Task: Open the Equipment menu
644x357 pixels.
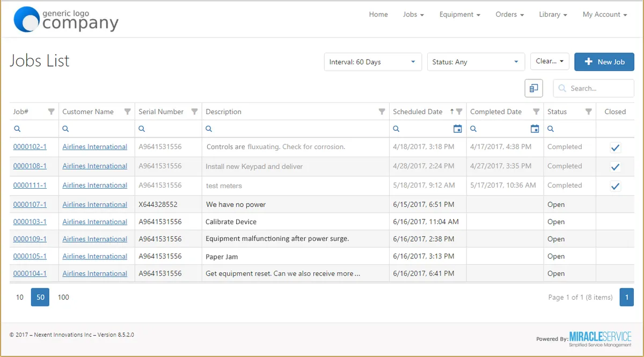Action: [x=459, y=14]
